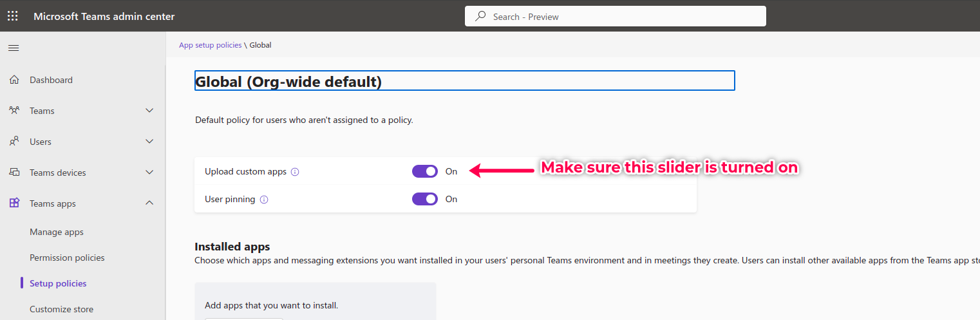Click info icon beside User pinning
This screenshot has width=980, height=320.
[x=264, y=200]
